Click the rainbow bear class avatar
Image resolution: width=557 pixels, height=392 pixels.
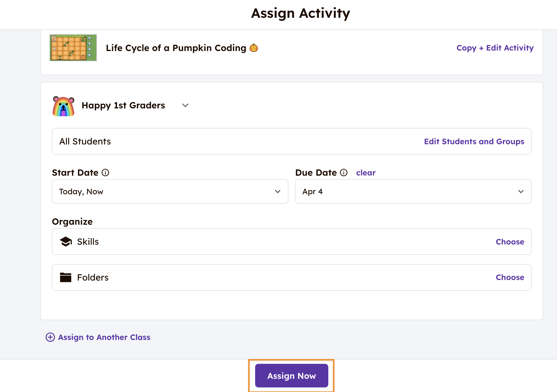(x=64, y=106)
